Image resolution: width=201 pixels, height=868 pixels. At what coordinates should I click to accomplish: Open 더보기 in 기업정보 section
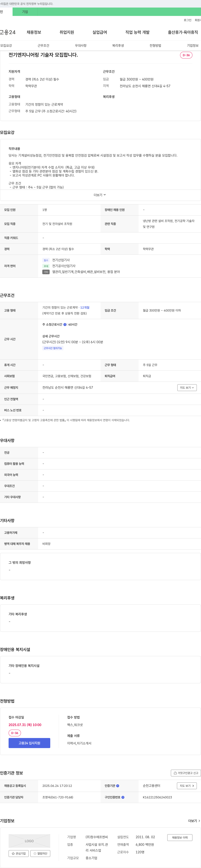pyautogui.click(x=194, y=821)
